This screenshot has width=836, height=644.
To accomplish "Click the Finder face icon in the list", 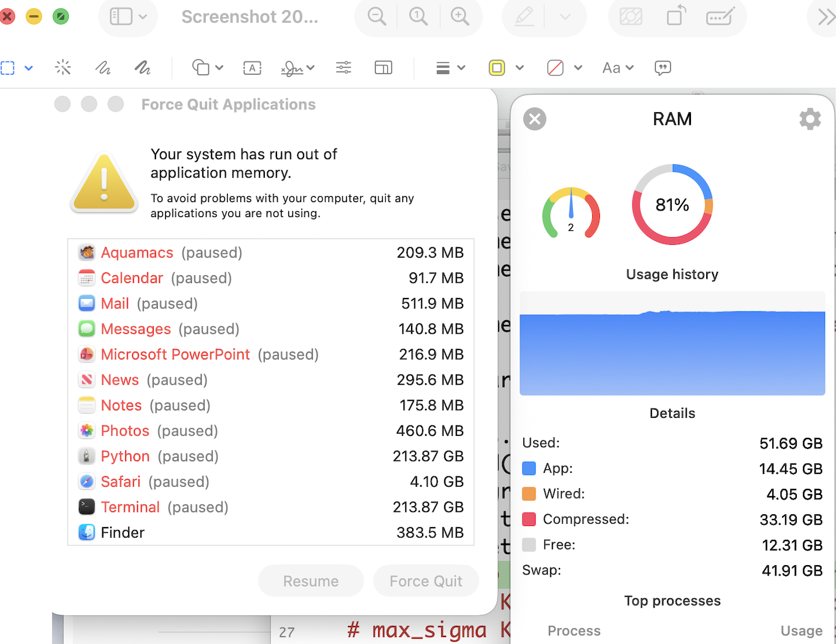I will [87, 532].
